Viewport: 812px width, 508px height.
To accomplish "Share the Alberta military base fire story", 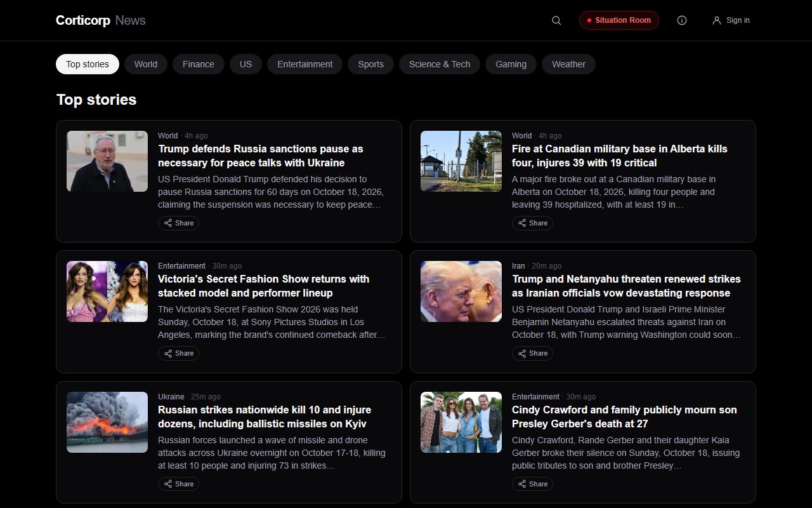I will [x=532, y=223].
